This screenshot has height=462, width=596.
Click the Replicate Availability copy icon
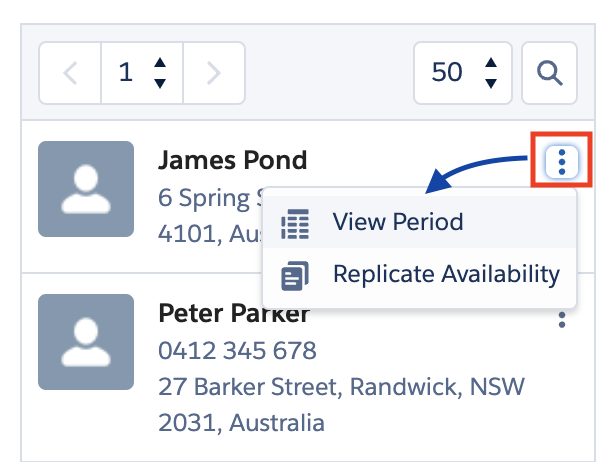[x=295, y=276]
